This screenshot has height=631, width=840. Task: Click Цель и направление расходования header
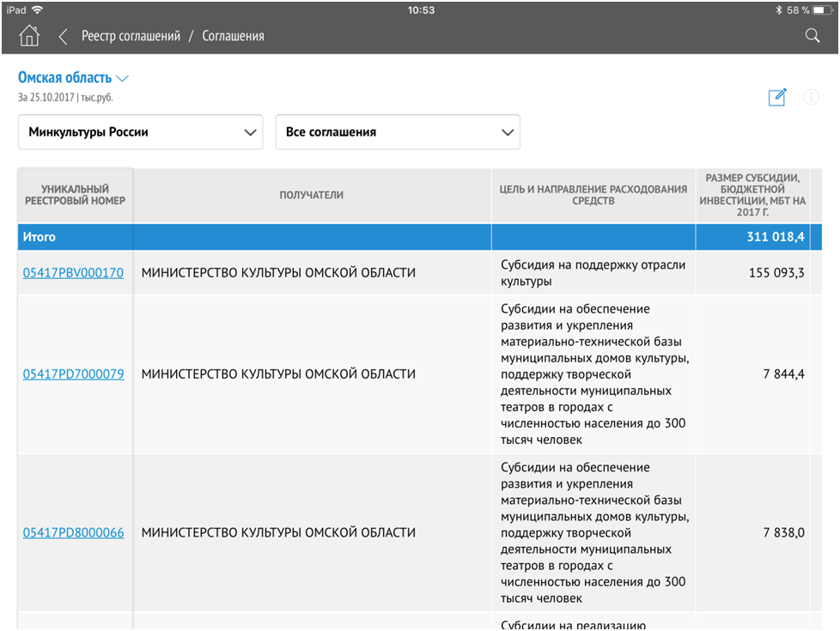tap(593, 196)
